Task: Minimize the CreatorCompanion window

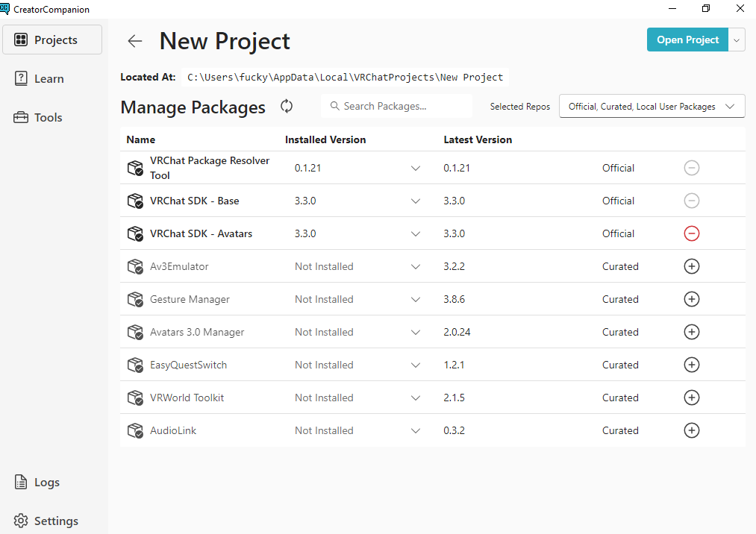Action: 672,9
